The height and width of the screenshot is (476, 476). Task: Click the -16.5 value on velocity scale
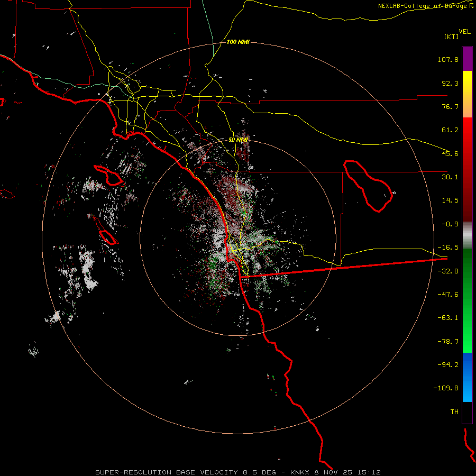click(x=448, y=248)
